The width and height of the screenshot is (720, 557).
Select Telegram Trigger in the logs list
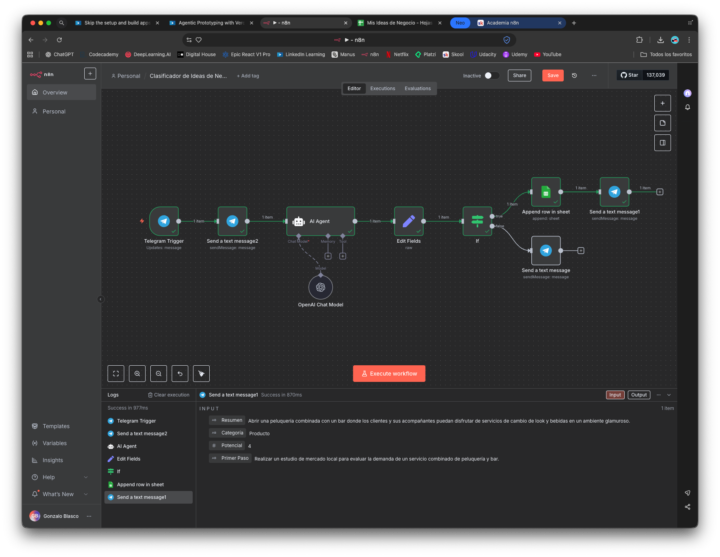tap(148, 421)
